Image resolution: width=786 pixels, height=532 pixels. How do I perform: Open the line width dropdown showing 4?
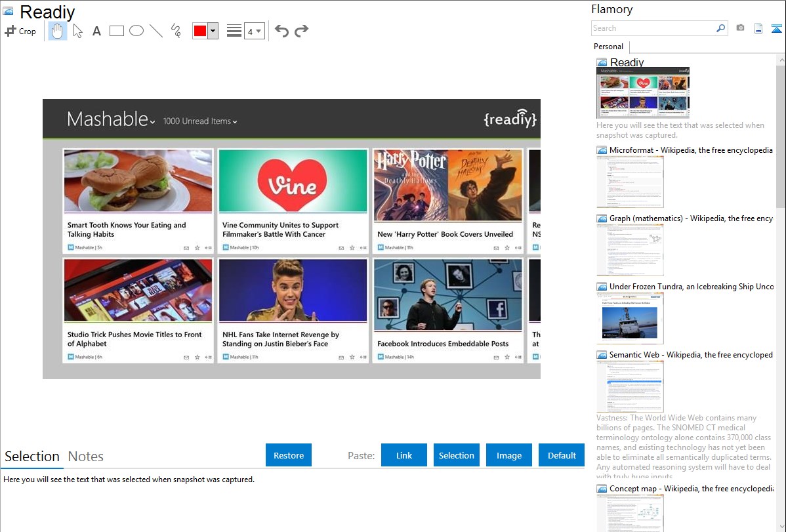pyautogui.click(x=254, y=31)
